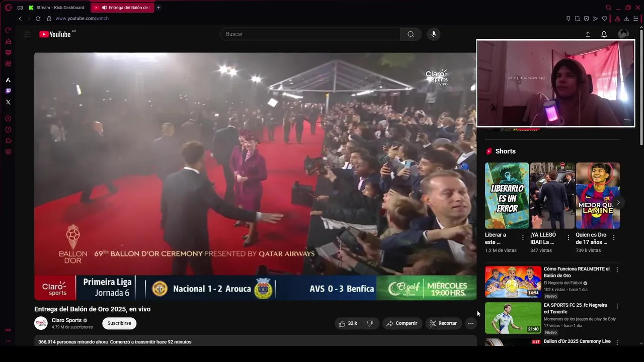The width and height of the screenshot is (644, 362).
Task: Click the pin icon in browser toolbar
Action: pos(568,19)
